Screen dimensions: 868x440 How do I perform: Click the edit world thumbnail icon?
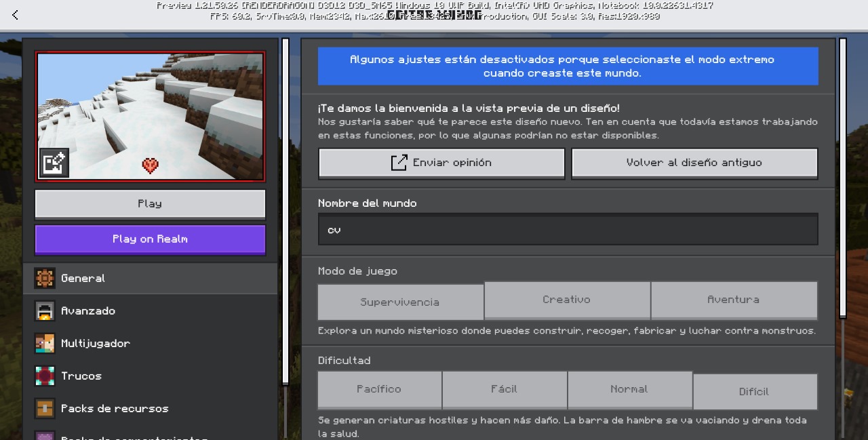[54, 163]
